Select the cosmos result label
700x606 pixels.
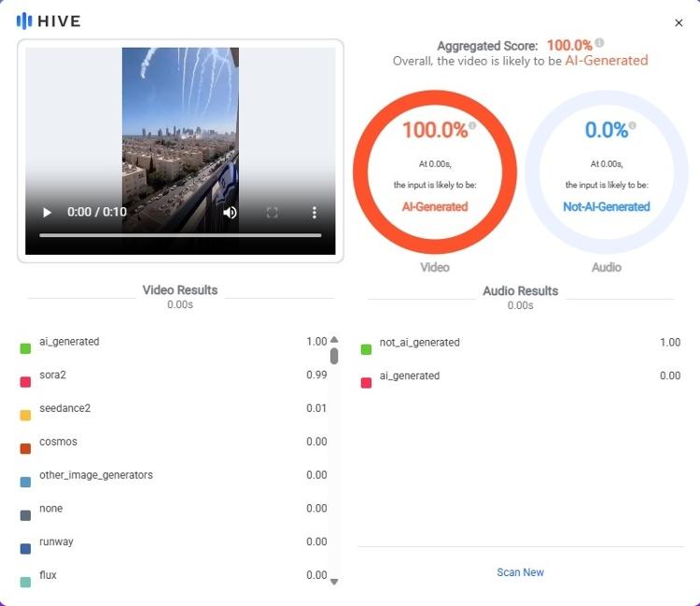58,442
